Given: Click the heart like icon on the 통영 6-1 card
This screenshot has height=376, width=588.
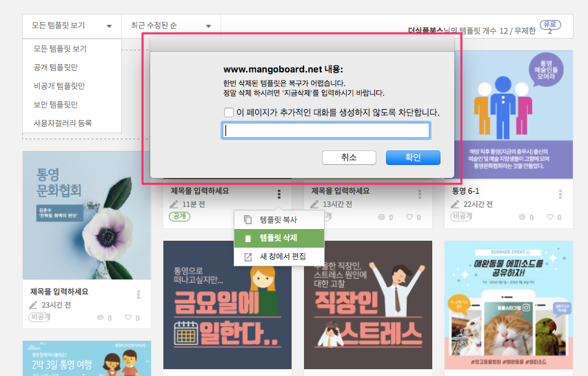Looking at the screenshot, I should [x=550, y=217].
